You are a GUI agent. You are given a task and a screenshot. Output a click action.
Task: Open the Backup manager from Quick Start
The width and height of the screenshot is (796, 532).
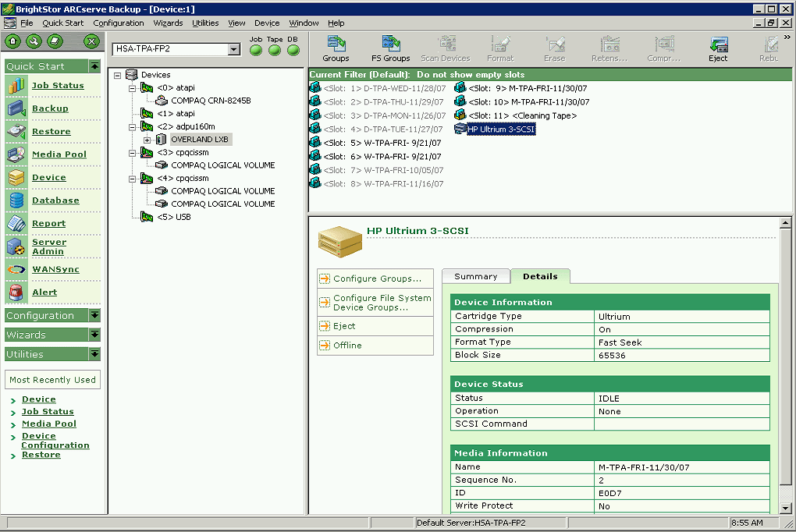(x=50, y=108)
